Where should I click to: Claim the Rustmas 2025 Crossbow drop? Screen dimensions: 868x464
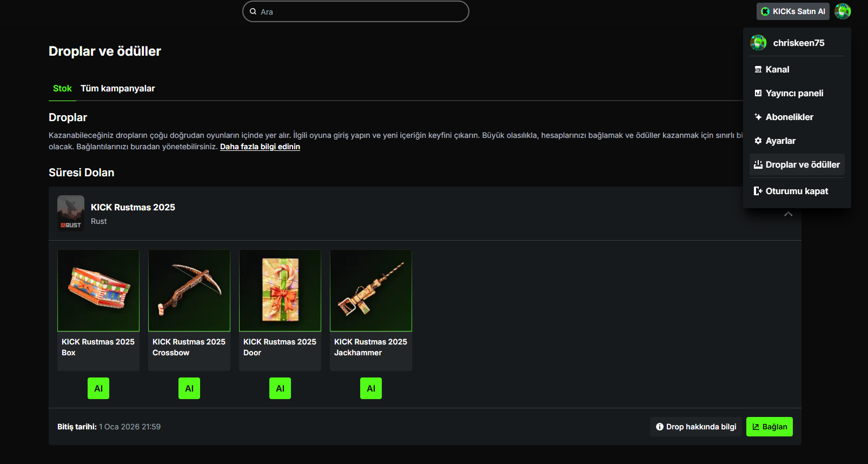point(189,388)
